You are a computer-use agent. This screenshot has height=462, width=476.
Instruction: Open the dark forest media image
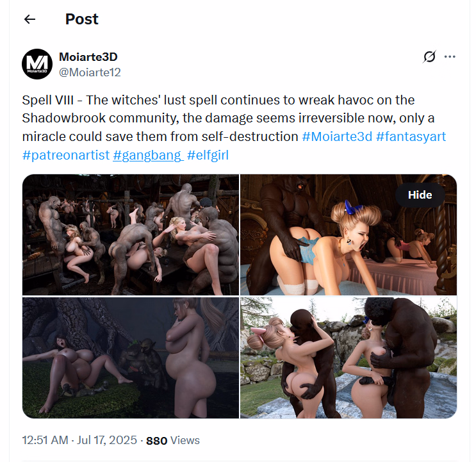[131, 358]
